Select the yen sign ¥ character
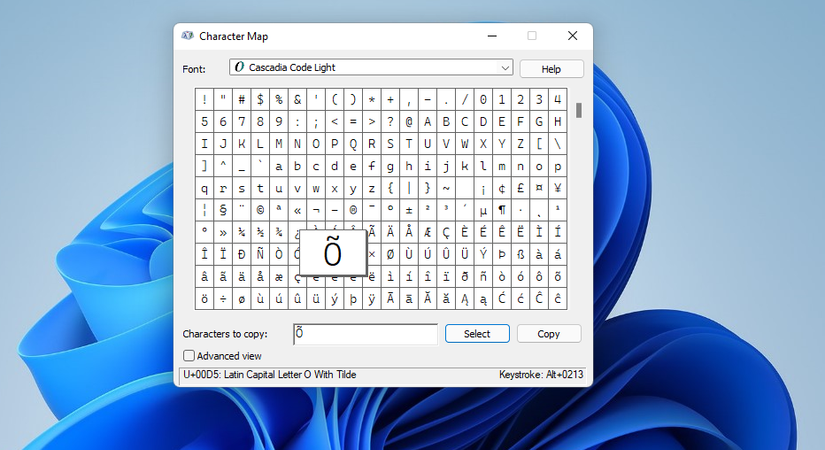Screen dimensions: 825x450 tap(558, 188)
